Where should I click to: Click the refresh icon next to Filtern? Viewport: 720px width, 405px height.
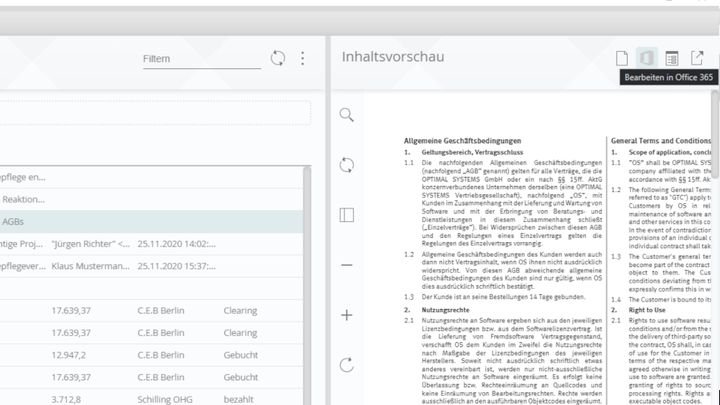pyautogui.click(x=278, y=58)
